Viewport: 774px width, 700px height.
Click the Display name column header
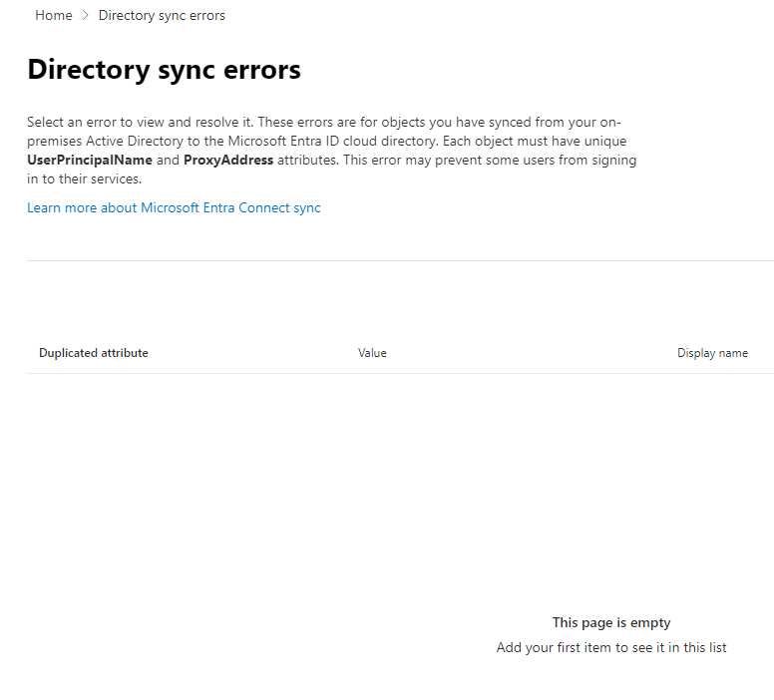pyautogui.click(x=712, y=353)
